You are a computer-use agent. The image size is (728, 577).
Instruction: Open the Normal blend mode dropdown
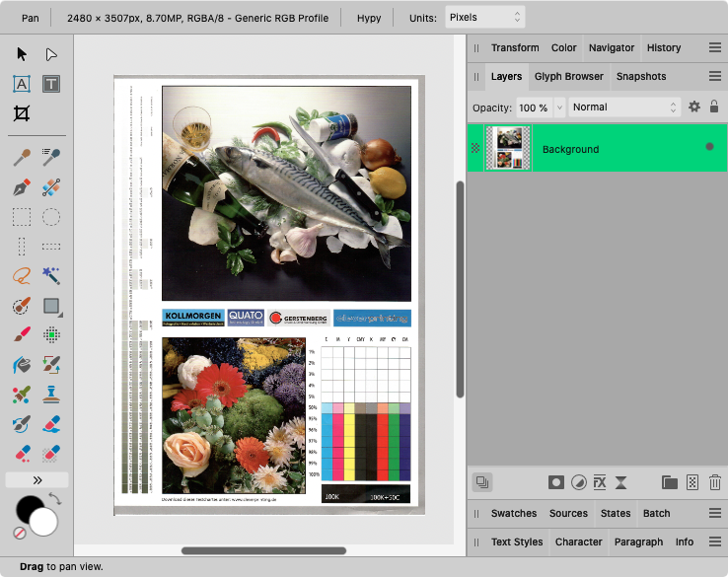coord(624,108)
